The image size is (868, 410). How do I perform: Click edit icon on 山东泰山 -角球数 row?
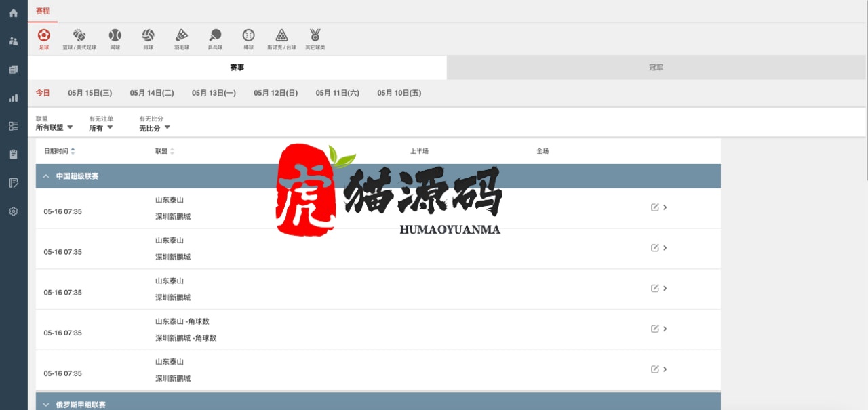[x=654, y=329]
